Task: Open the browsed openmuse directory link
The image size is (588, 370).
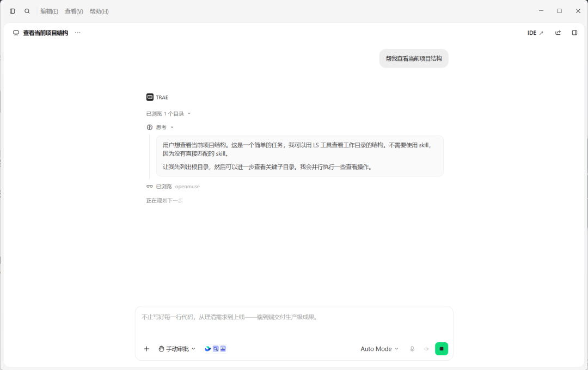Action: [187, 186]
